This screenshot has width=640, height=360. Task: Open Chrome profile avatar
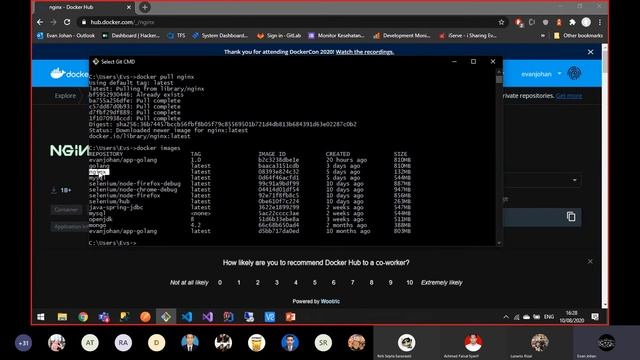point(586,22)
